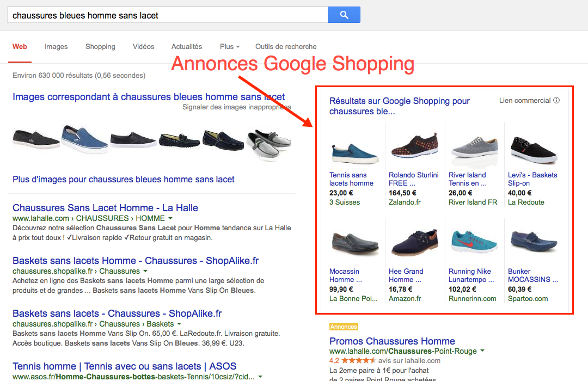Open Baskets sans lacets - Chaussures - ShopAlike.fr
This screenshot has width=588, height=381.
117,314
